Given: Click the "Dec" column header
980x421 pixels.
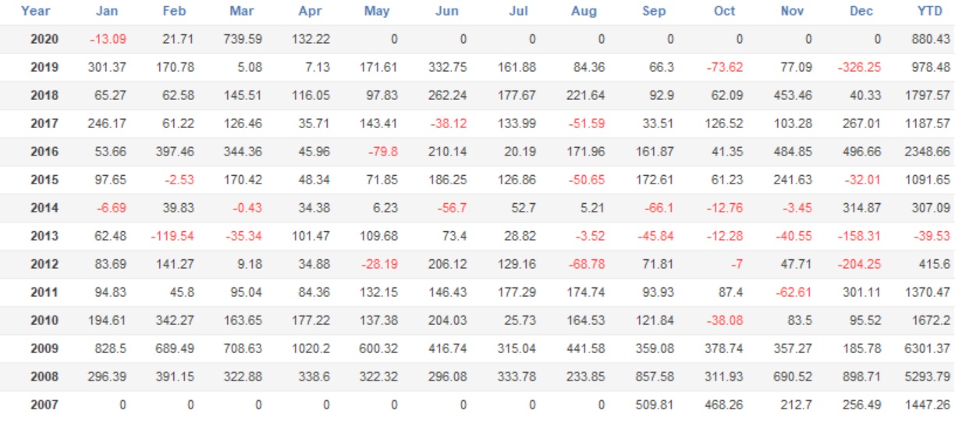Looking at the screenshot, I should [862, 11].
